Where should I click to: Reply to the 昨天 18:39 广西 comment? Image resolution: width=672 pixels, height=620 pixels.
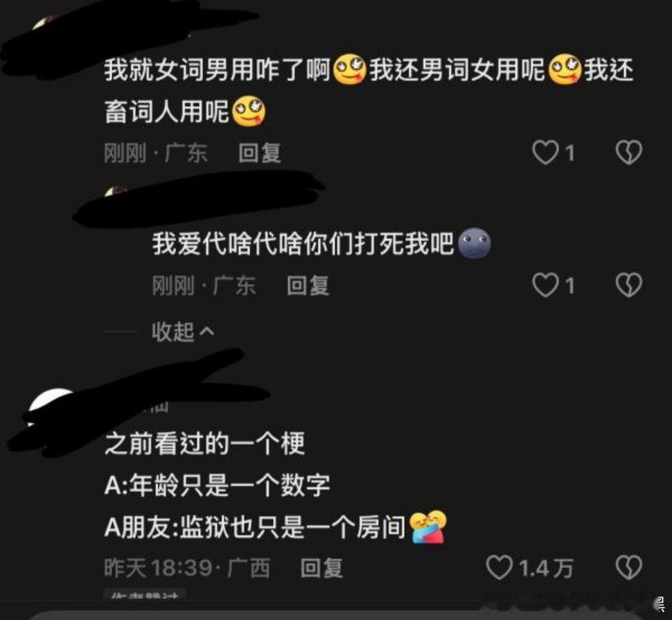pyautogui.click(x=322, y=568)
